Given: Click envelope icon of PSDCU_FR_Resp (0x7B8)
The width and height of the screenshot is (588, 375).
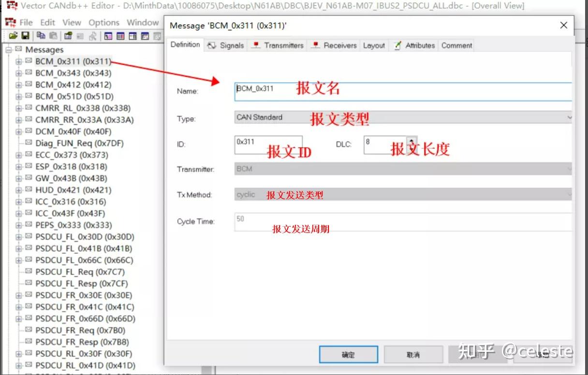Looking at the screenshot, I should pos(29,342).
